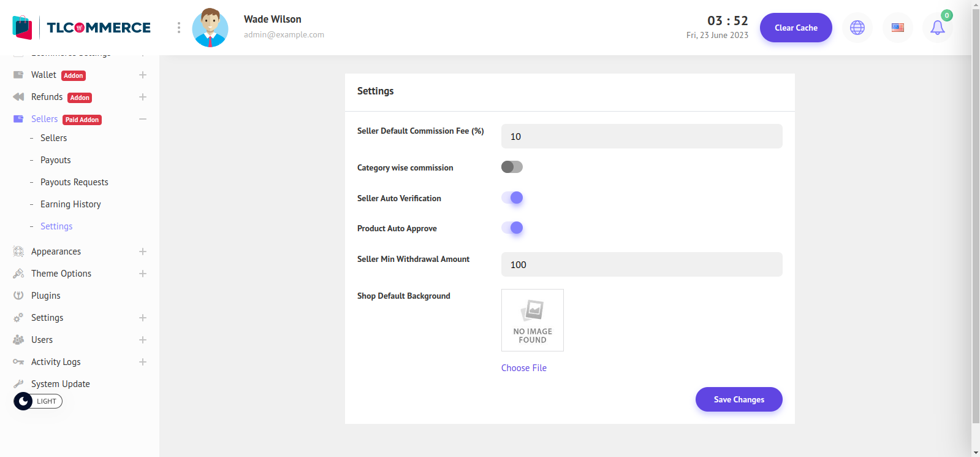
Task: Open Payouts Requests in sidebar
Action: click(x=74, y=182)
